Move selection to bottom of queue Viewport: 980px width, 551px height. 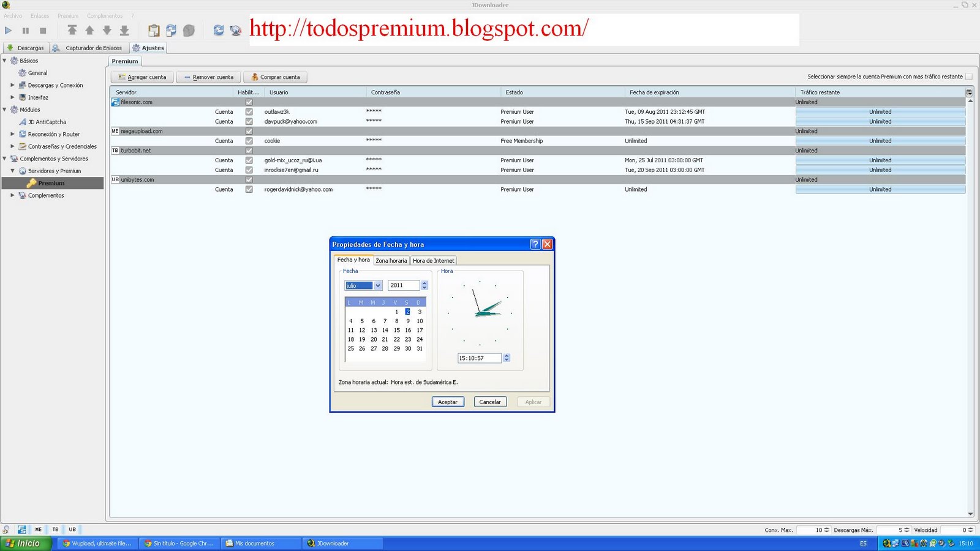click(x=124, y=30)
